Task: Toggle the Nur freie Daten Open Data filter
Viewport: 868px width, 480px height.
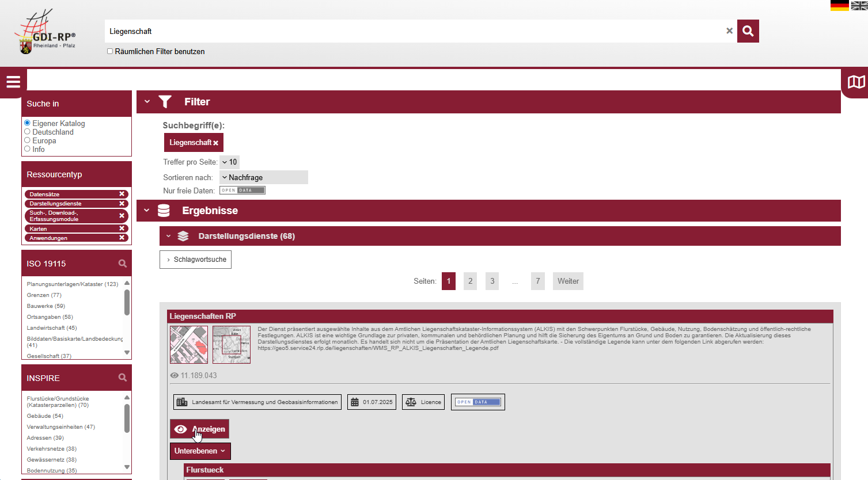Action: [242, 191]
